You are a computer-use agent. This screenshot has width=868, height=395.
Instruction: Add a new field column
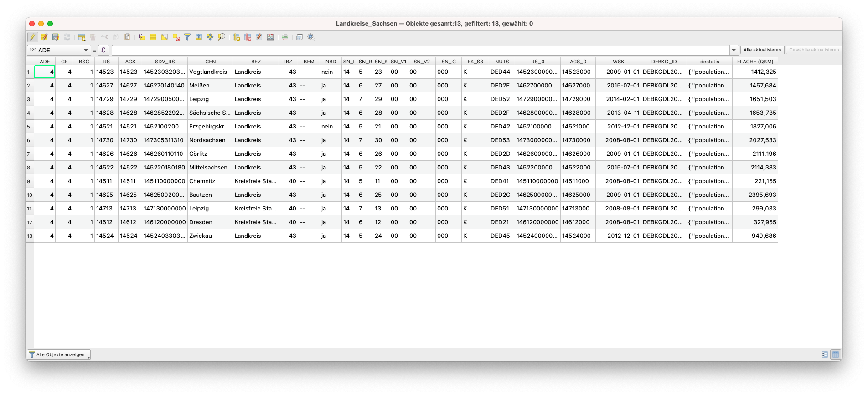point(236,37)
